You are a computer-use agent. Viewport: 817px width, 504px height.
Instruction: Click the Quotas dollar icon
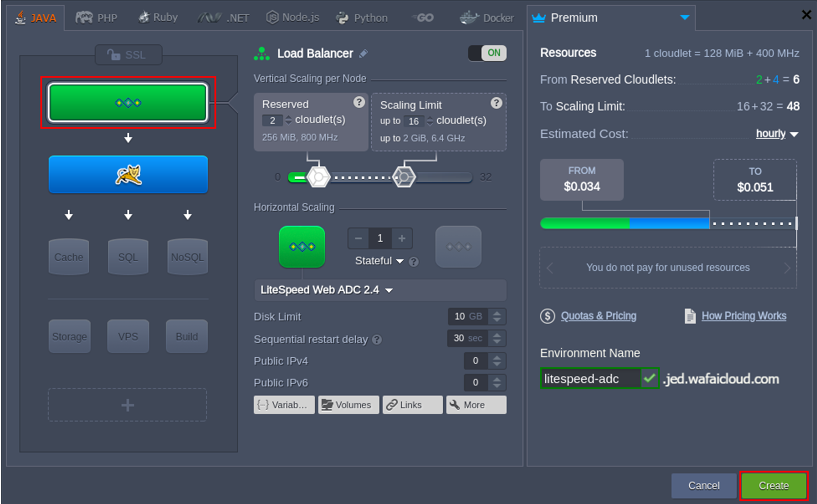(x=548, y=316)
